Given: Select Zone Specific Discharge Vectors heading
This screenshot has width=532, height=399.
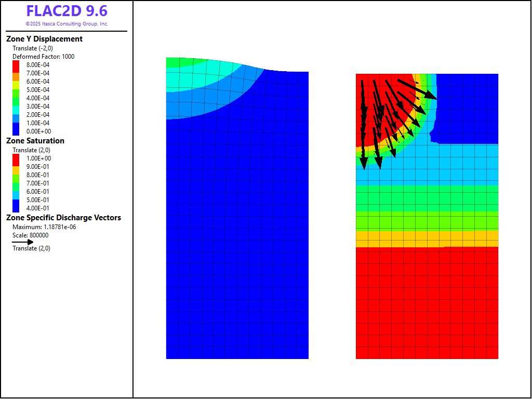Looking at the screenshot, I should point(63,218).
